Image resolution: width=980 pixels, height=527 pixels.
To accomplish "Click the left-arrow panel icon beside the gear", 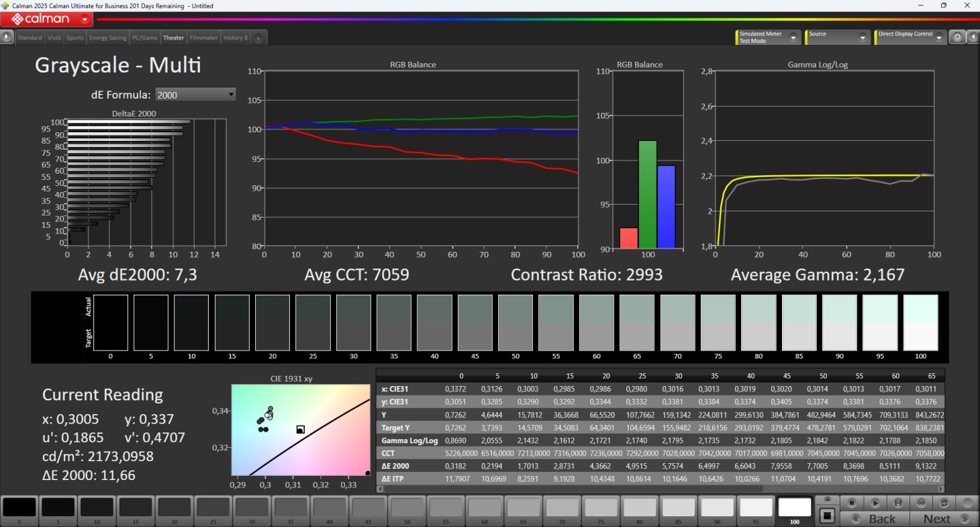I will point(973,38).
